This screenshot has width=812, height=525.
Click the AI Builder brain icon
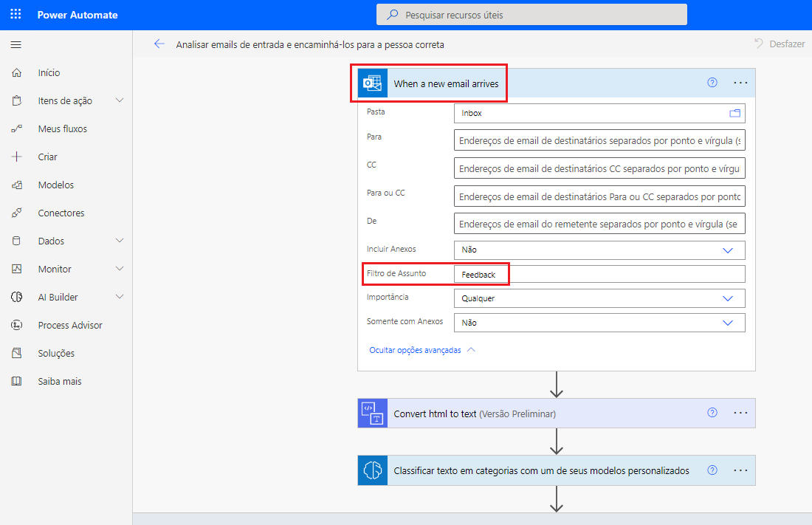coord(16,296)
